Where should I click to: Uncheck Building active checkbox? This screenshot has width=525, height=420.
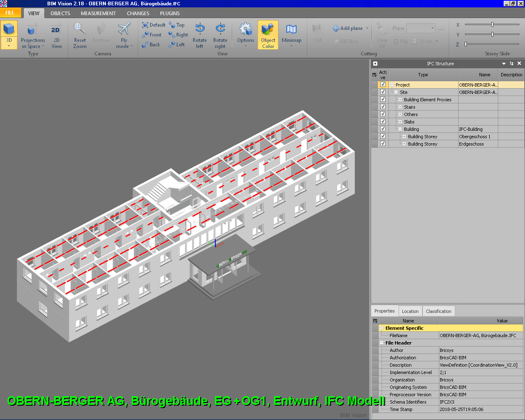click(383, 129)
